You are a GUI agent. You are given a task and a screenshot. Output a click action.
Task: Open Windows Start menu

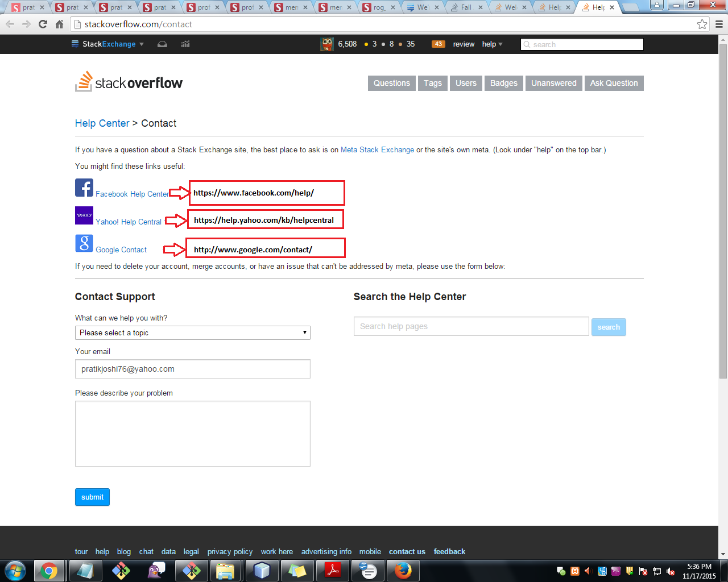coord(15,571)
